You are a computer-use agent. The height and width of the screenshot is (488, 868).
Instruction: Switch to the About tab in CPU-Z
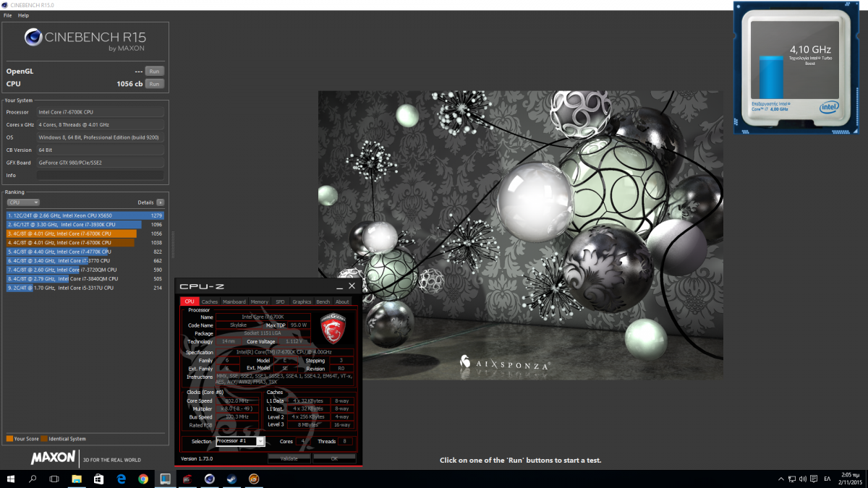pos(342,301)
